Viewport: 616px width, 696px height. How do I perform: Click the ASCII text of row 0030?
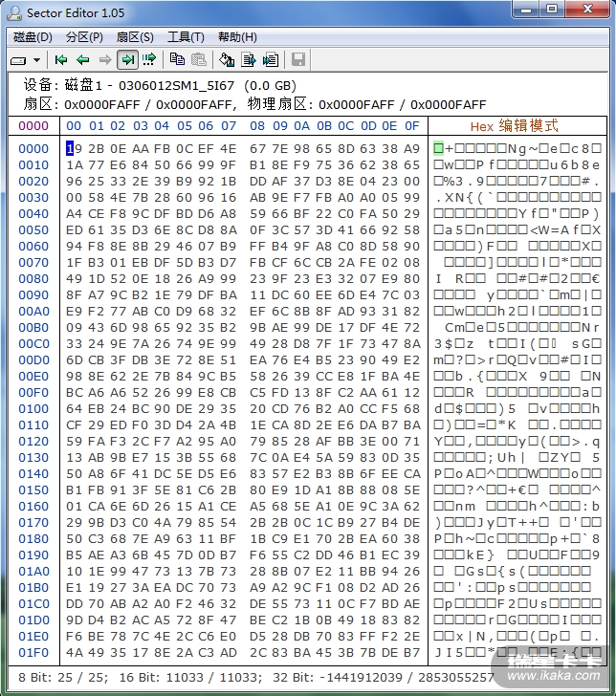(x=517, y=198)
